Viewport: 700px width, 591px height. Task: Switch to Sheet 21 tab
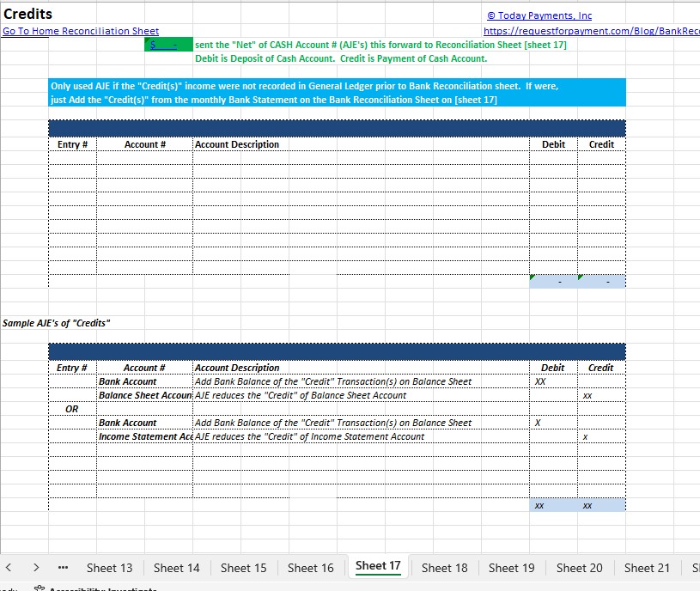pyautogui.click(x=647, y=568)
